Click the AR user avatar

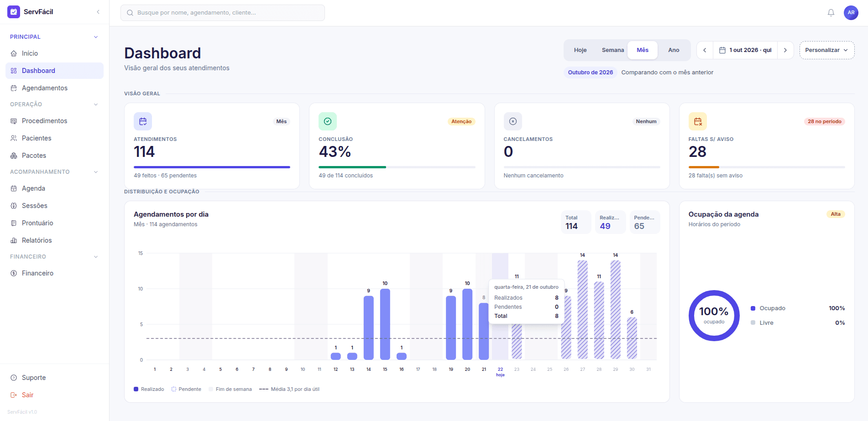(851, 13)
